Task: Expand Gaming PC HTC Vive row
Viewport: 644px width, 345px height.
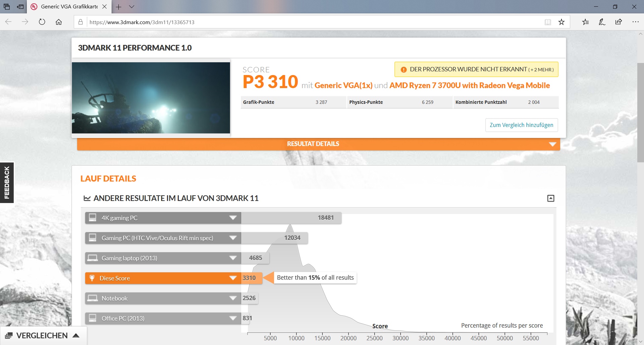Action: pyautogui.click(x=233, y=238)
